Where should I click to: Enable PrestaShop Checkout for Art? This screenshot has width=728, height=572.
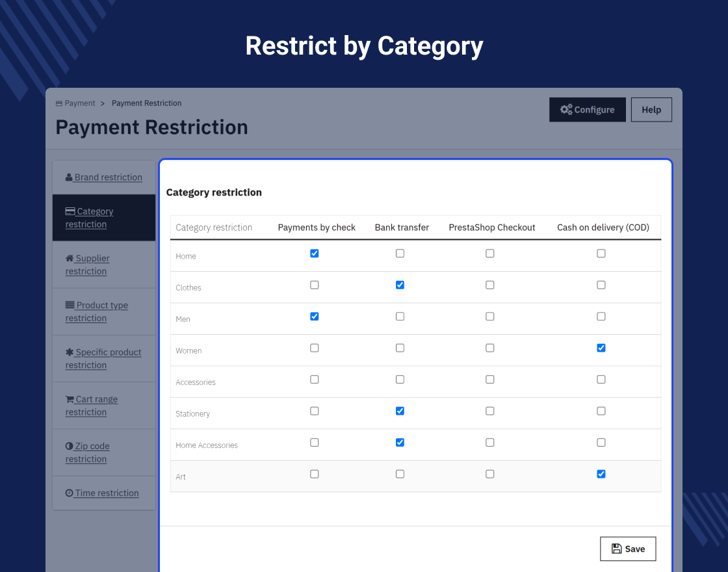(x=490, y=474)
